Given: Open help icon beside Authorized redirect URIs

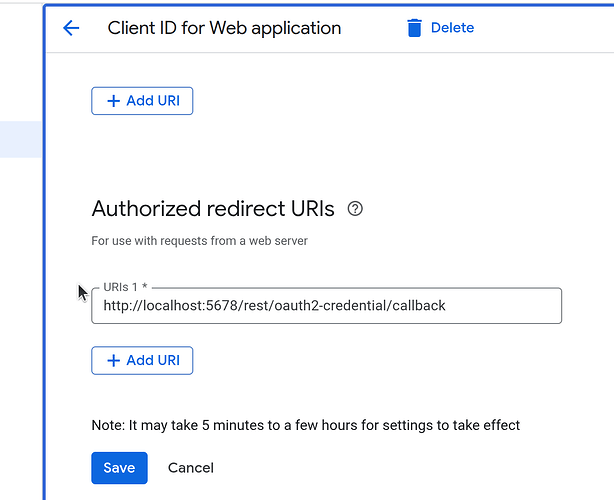Looking at the screenshot, I should pos(355,209).
